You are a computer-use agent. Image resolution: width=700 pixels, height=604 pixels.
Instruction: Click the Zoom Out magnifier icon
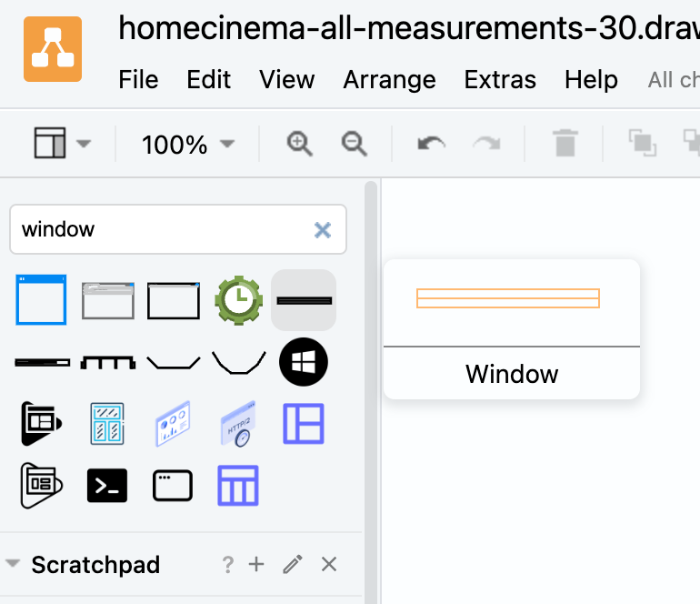pos(354,144)
